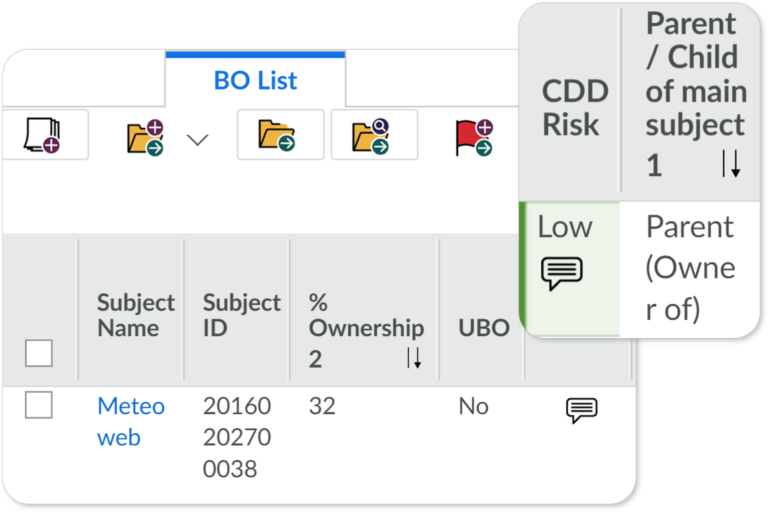
Task: Switch to the BO List tab
Action: [255, 81]
